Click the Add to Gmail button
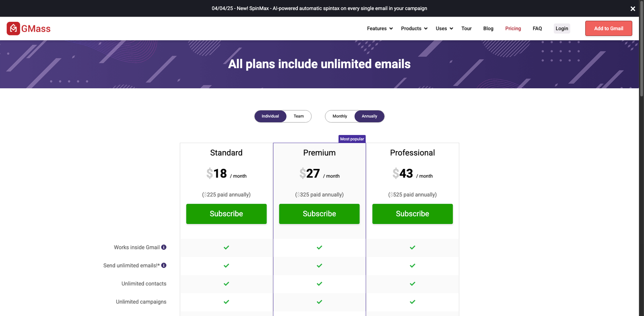Viewport: 644px width, 316px height. pyautogui.click(x=609, y=29)
